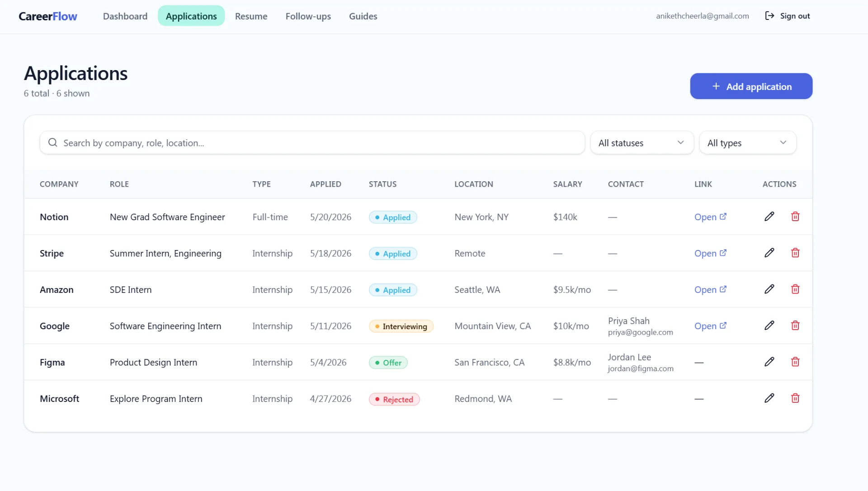Edit the Google application with pencil icon

tap(769, 326)
